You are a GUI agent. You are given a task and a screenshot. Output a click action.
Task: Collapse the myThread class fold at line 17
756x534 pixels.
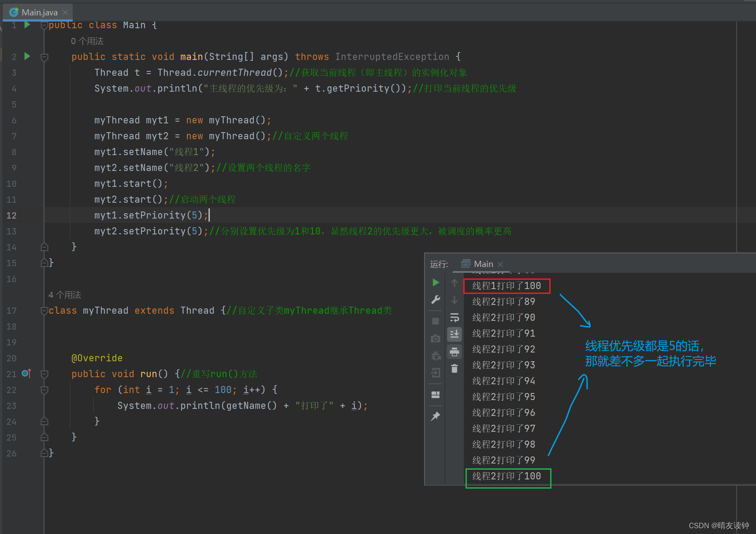[x=44, y=311]
